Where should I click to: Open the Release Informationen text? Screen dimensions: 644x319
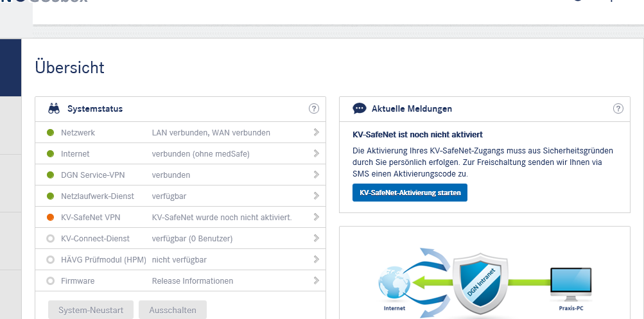pyautogui.click(x=193, y=281)
